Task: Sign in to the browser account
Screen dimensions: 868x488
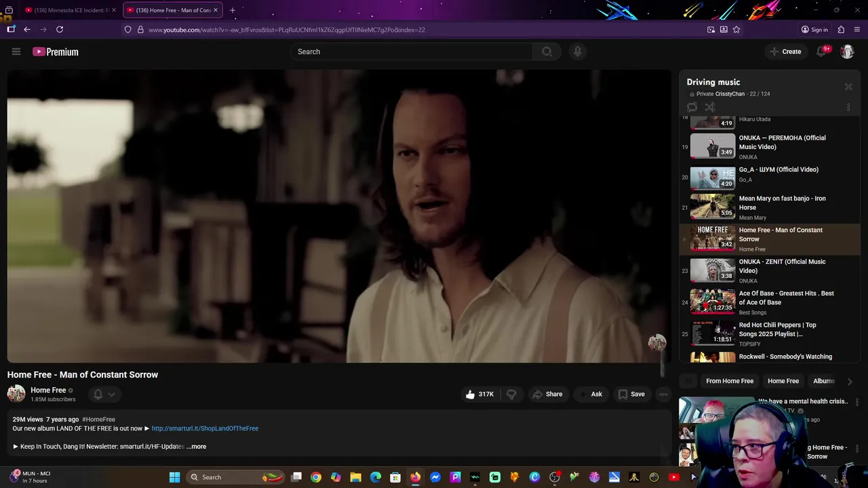Action: [x=814, y=29]
